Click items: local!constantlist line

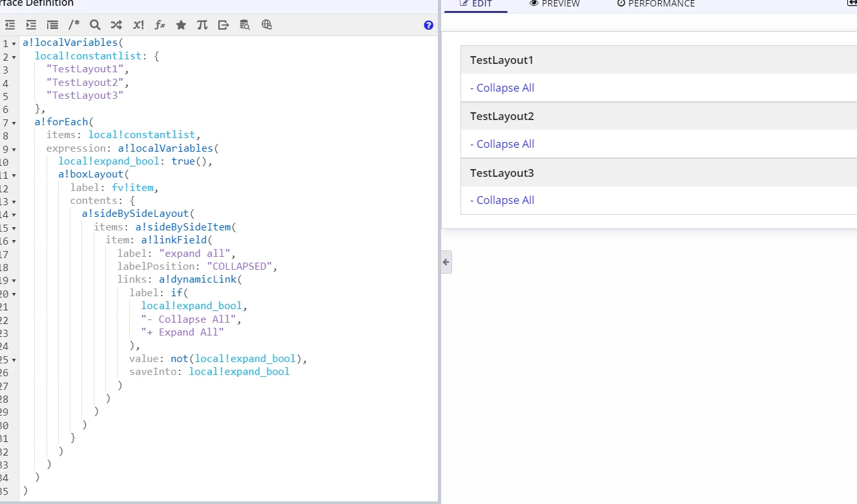(123, 135)
